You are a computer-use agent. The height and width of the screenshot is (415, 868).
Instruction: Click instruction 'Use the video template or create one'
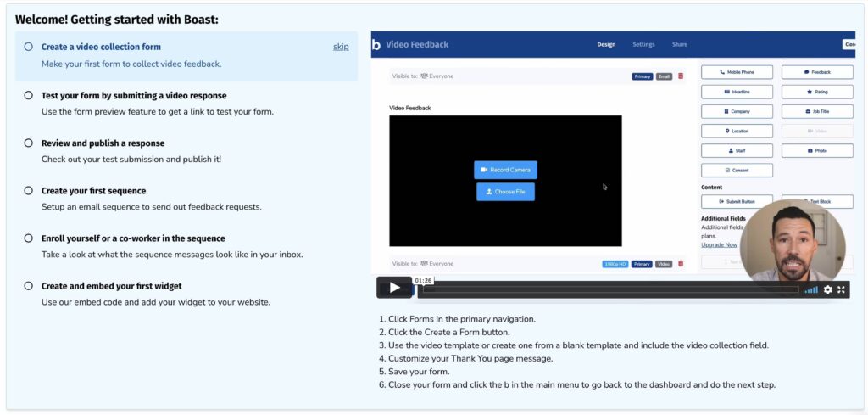(x=578, y=345)
